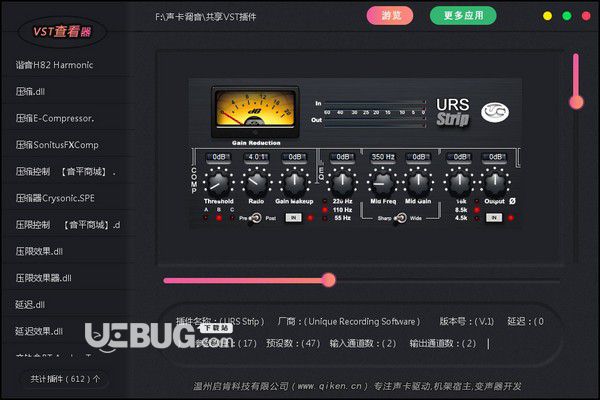Select the 压缩控制【音平商城】plugin
Image resolution: width=600 pixels, height=400 pixels.
[x=66, y=171]
